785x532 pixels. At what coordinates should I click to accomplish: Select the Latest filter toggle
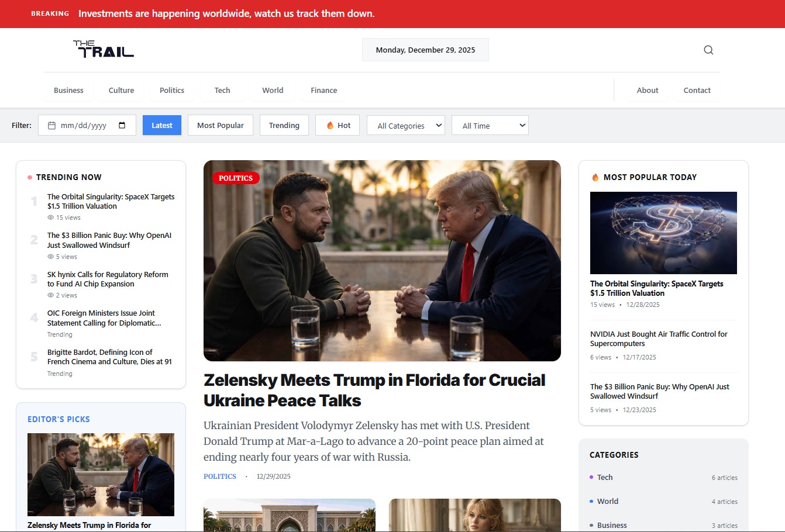click(x=161, y=125)
